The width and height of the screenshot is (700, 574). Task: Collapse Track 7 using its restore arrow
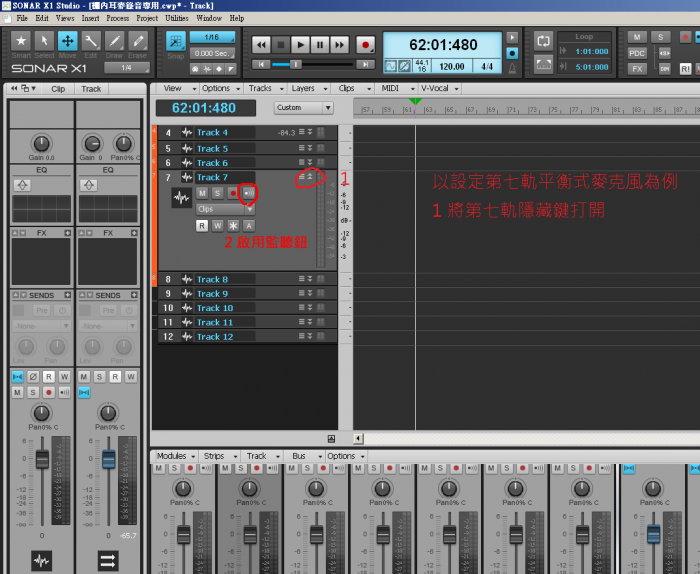click(x=310, y=178)
